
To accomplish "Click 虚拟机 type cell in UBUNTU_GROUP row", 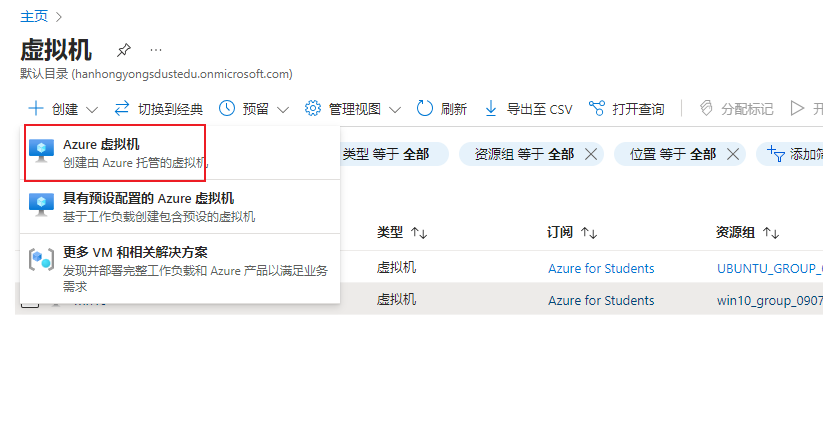I will pyautogui.click(x=396, y=268).
